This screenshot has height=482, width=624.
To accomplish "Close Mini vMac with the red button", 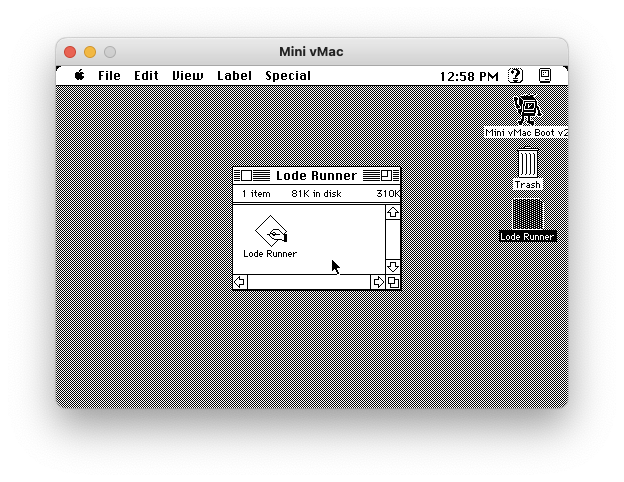I will (70, 52).
